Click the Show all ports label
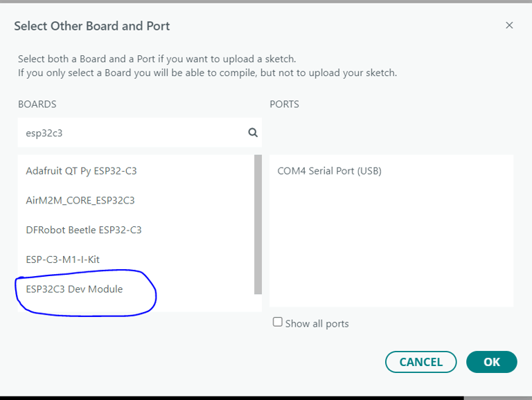 pos(317,323)
